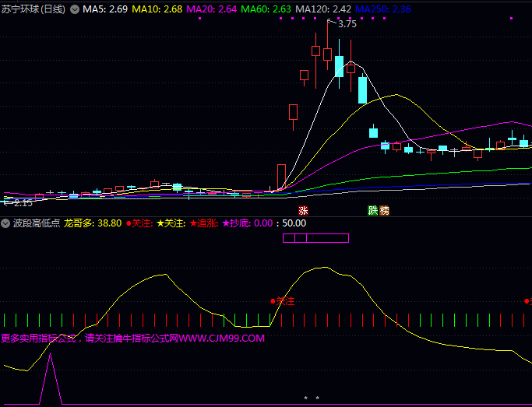The image size is (532, 407).
Task: Click the 苏宁环球(日线) stock title
Action: (33, 9)
